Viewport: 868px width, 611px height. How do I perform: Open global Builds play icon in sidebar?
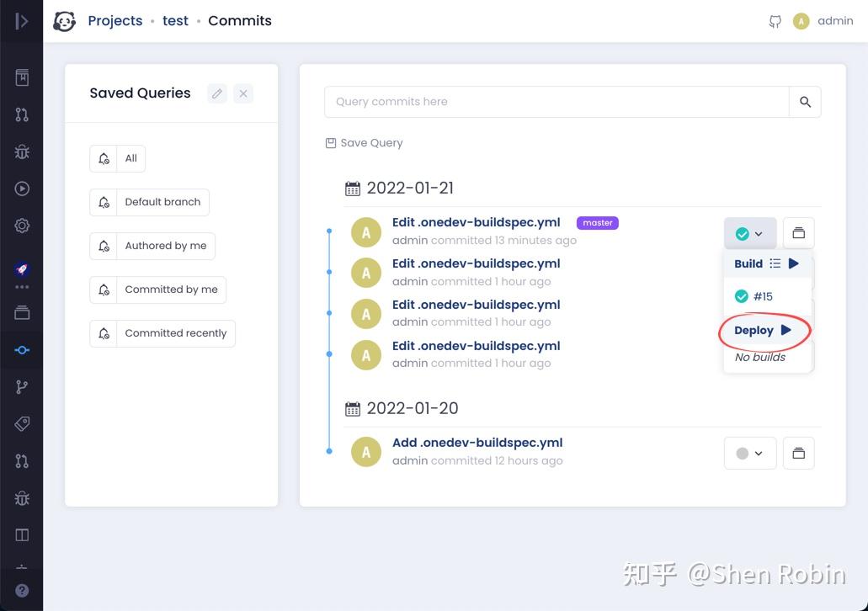(22, 189)
